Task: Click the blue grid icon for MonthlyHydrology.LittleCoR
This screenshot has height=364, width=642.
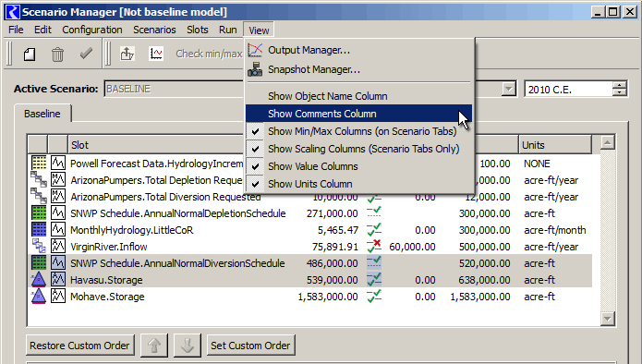Action: pos(39,229)
